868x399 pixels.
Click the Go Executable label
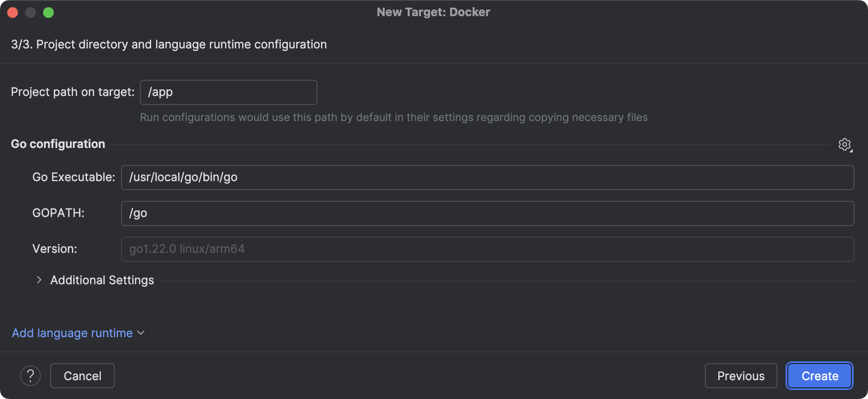point(74,178)
